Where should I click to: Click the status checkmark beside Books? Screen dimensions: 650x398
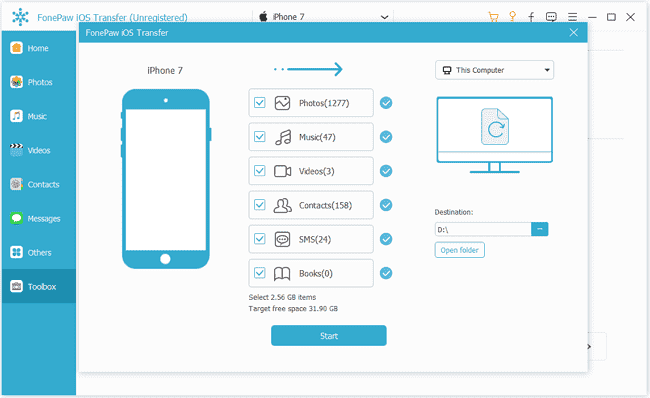pyautogui.click(x=386, y=273)
